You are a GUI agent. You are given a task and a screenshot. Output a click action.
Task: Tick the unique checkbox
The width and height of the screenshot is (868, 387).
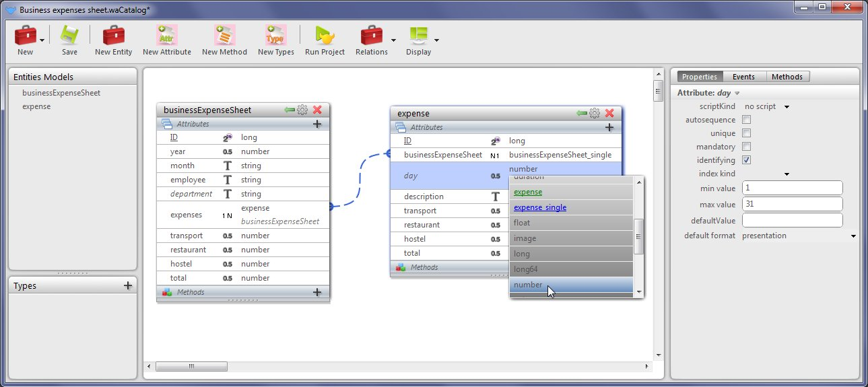[x=746, y=133]
